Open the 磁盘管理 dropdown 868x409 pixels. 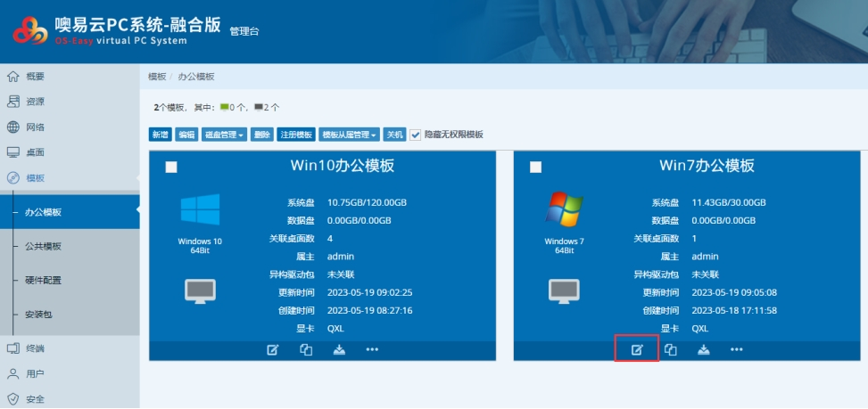point(224,135)
